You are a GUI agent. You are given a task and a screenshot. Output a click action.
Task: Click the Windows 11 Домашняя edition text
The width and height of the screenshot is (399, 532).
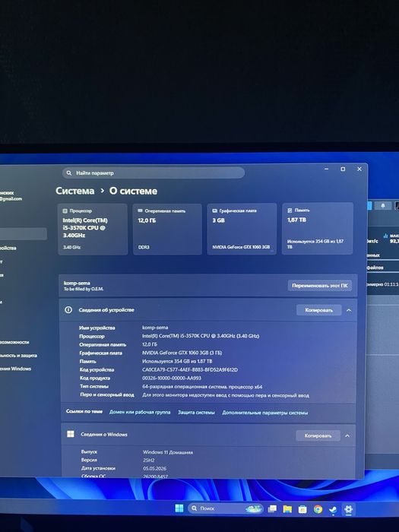(168, 452)
